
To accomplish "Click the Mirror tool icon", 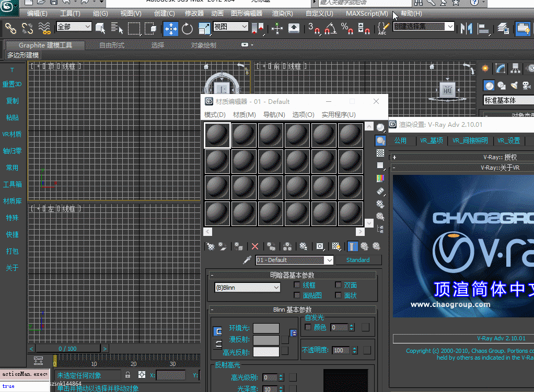I will click(466, 28).
